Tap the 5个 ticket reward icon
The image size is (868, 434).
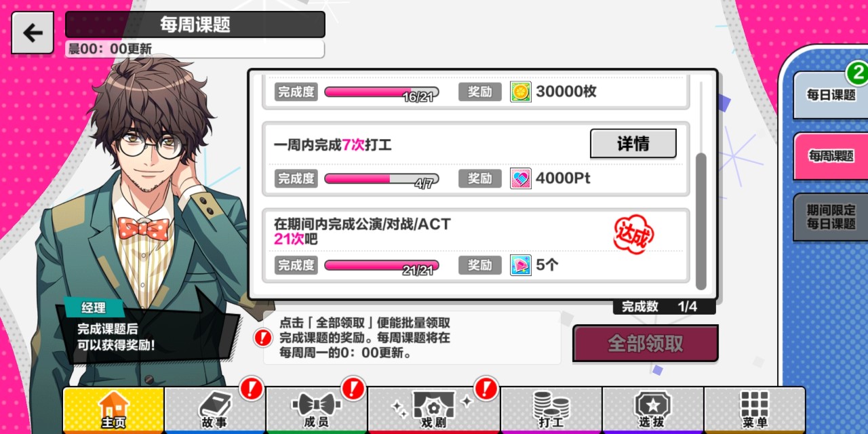[520, 265]
